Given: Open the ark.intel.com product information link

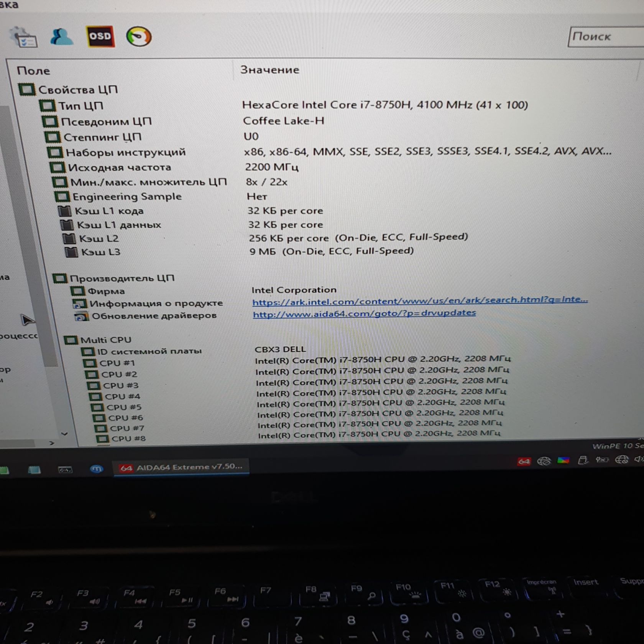Looking at the screenshot, I should [x=420, y=301].
